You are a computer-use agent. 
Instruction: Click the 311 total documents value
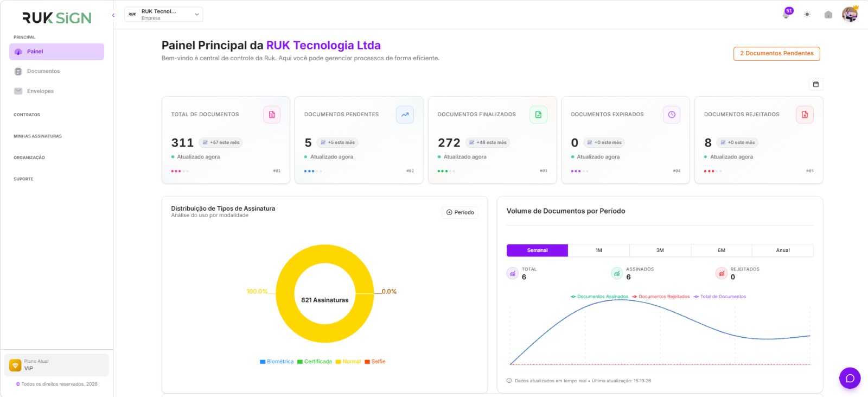[182, 143]
